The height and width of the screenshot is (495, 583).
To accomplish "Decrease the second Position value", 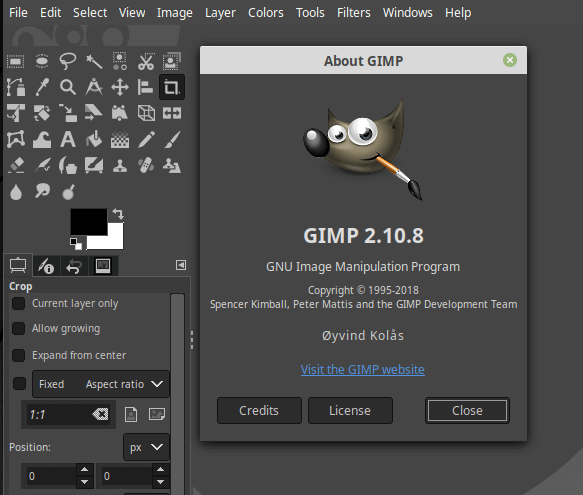I will point(161,482).
